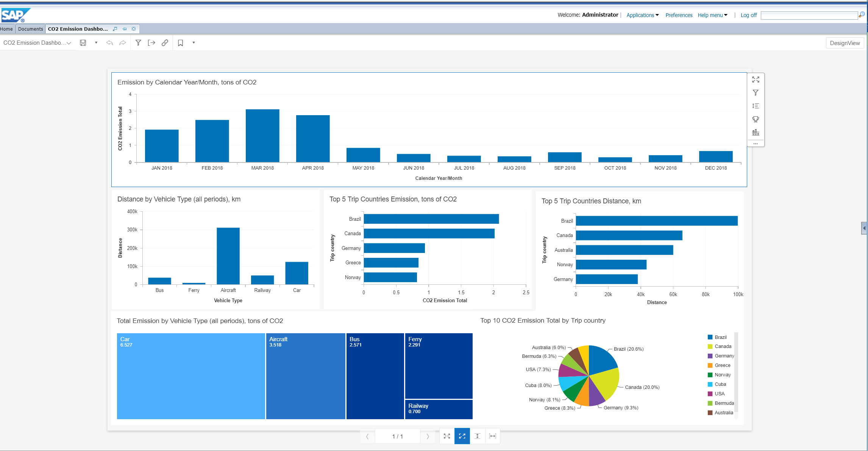Viewport: 868px width, 451px height.
Task: Change chart type via bar chart icon
Action: [x=756, y=133]
